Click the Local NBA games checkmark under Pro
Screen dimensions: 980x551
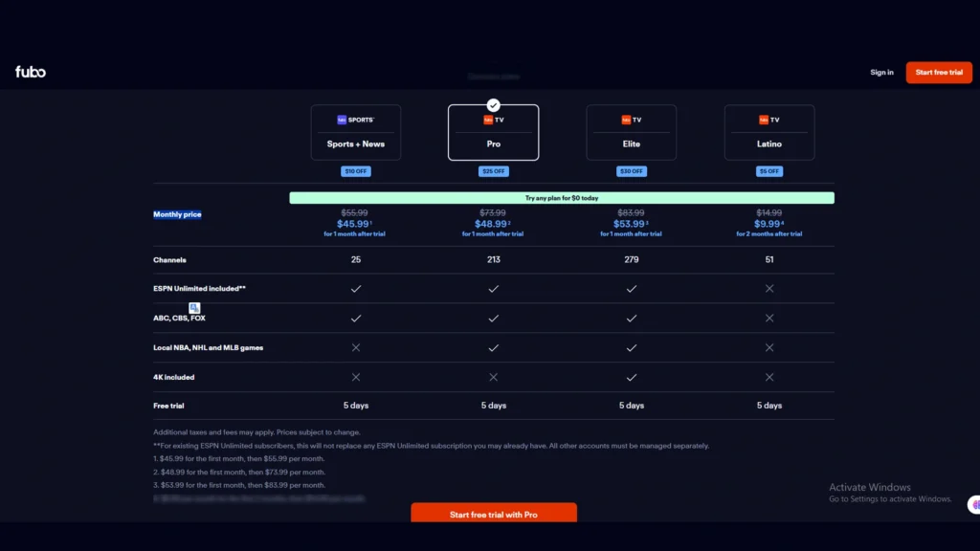pos(493,347)
